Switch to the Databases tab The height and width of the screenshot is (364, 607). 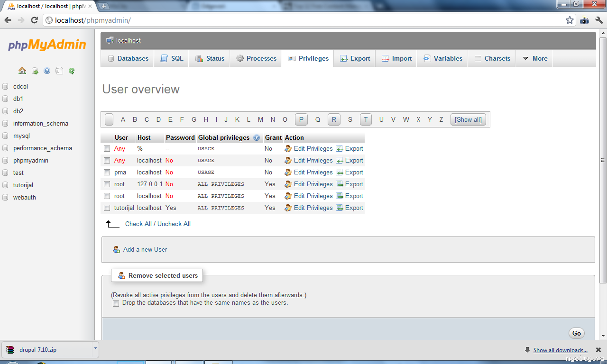point(128,59)
